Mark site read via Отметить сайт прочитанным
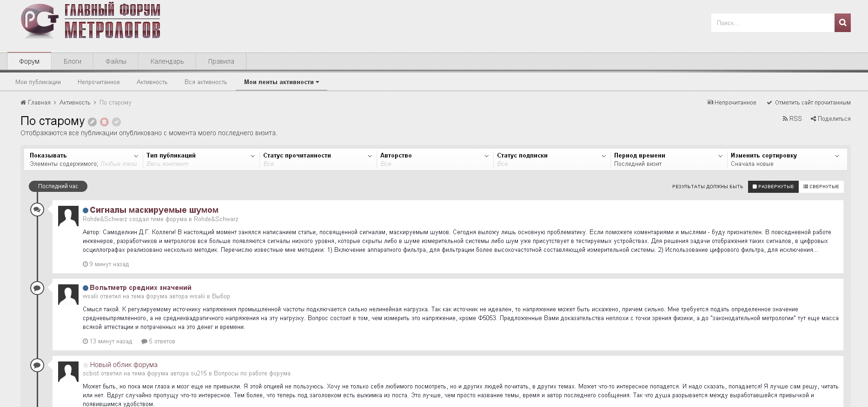The image size is (868, 407). (808, 103)
